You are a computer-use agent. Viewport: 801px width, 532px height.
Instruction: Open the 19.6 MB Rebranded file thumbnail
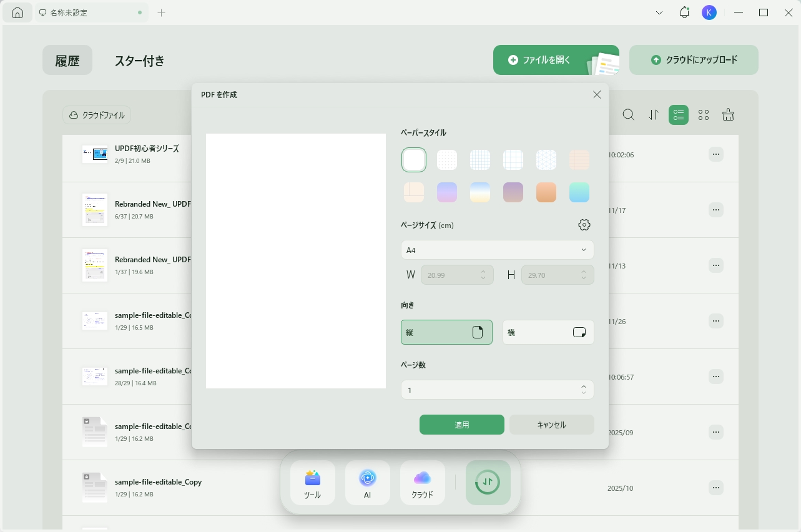(95, 265)
